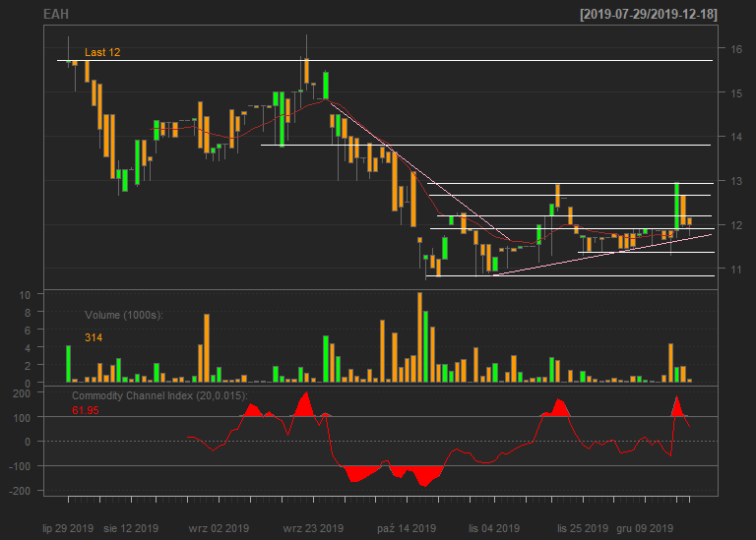Click price axis label 16
This screenshot has height=540, width=756.
click(x=736, y=49)
